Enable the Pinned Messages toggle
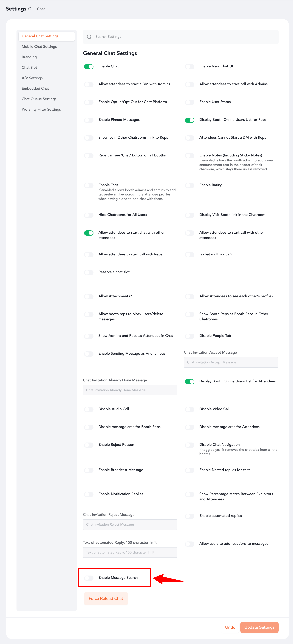 tap(89, 120)
